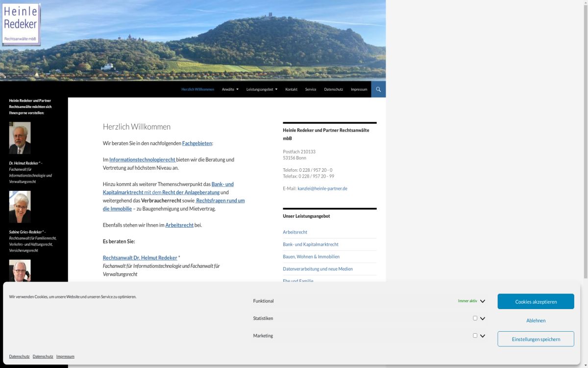Save settings with Einstellungen speichern
Viewport: 588px width, 368px height.
pyautogui.click(x=536, y=339)
